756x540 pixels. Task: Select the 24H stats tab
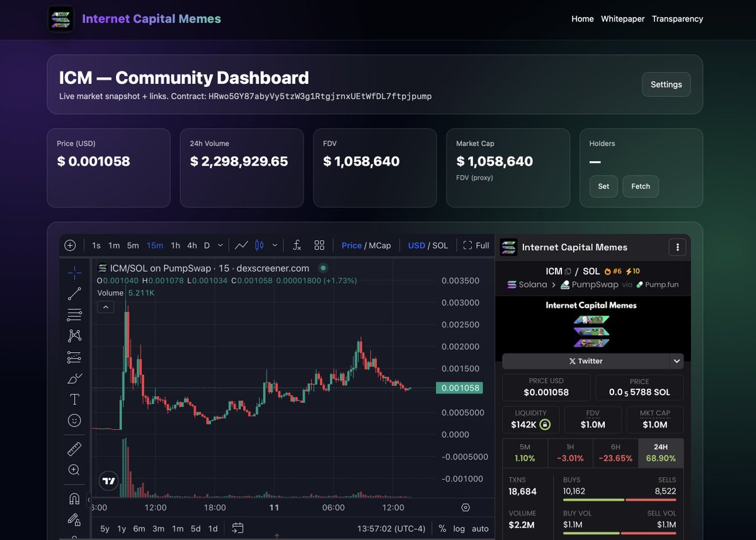pos(661,453)
